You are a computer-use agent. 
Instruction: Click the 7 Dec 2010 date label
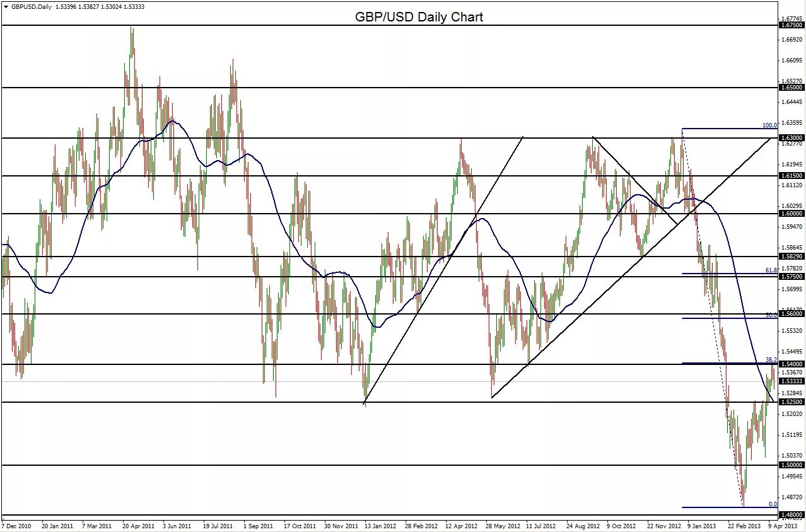coord(16,525)
